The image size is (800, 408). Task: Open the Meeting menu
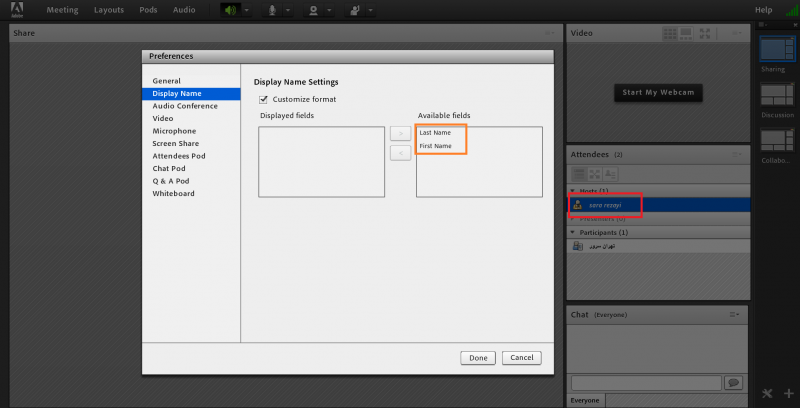[x=62, y=10]
